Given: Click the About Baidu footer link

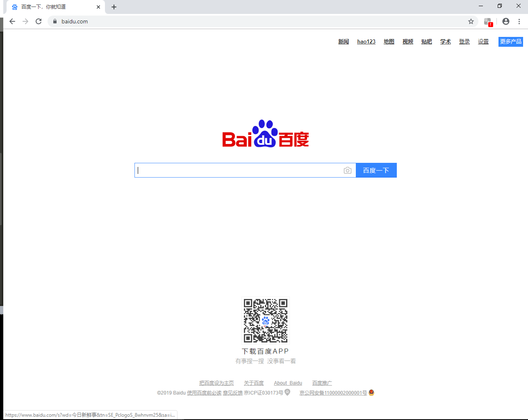Looking at the screenshot, I should (x=288, y=383).
